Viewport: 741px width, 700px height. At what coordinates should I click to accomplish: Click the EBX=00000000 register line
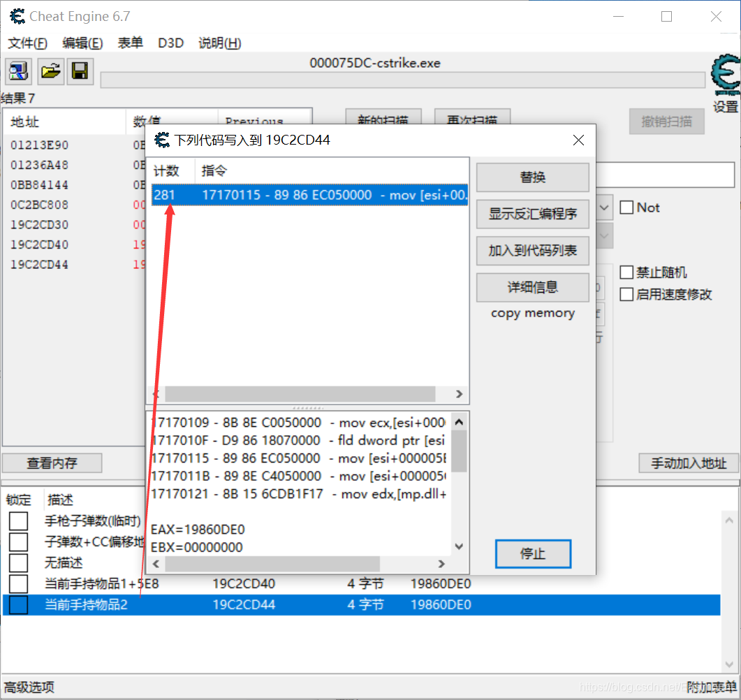(x=196, y=547)
